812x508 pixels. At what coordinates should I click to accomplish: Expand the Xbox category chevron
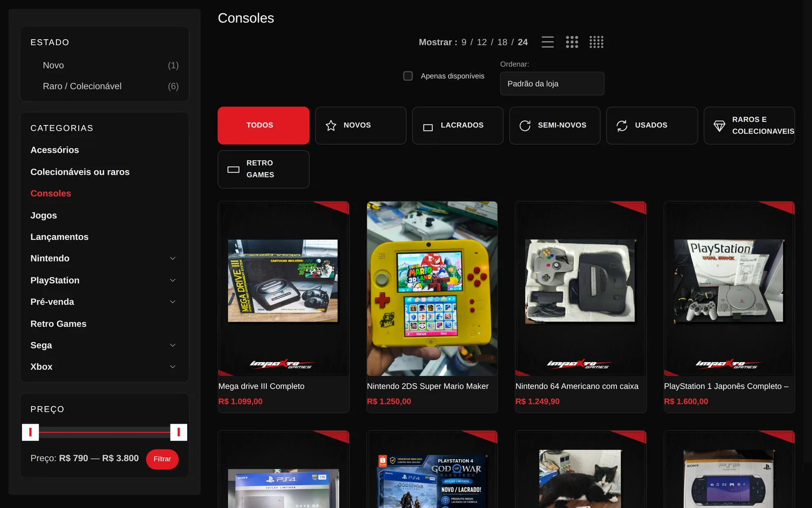click(173, 367)
